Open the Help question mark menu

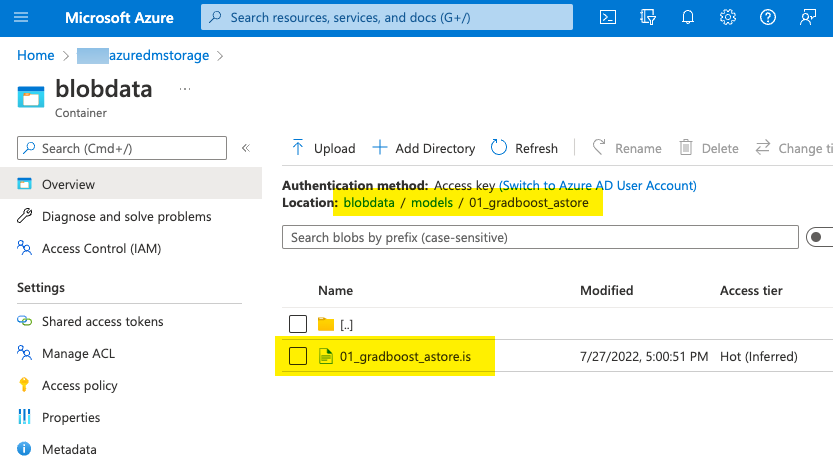(768, 17)
